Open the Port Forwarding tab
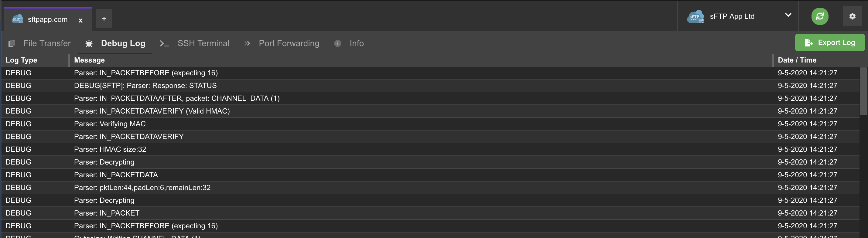This screenshot has height=238, width=868. (289, 43)
